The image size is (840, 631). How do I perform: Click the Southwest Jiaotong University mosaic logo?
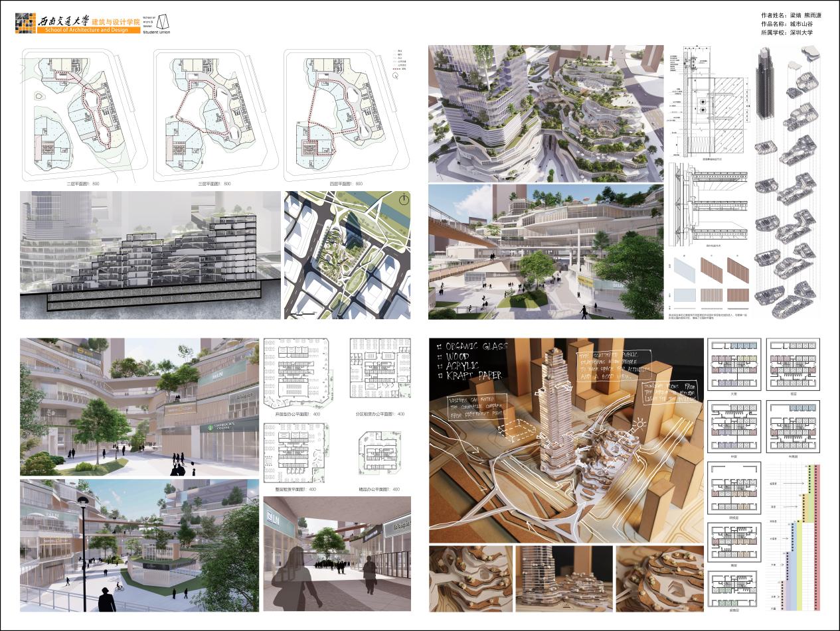[25, 24]
